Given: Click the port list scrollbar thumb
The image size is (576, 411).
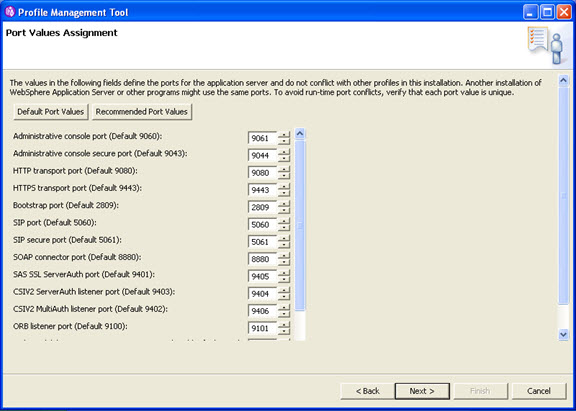Looking at the screenshot, I should click(300, 226).
